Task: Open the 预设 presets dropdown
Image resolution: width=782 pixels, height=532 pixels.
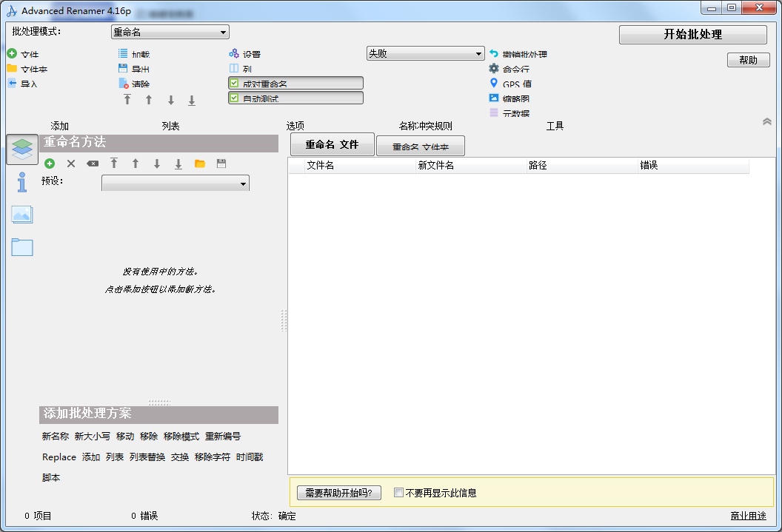Action: (x=176, y=183)
